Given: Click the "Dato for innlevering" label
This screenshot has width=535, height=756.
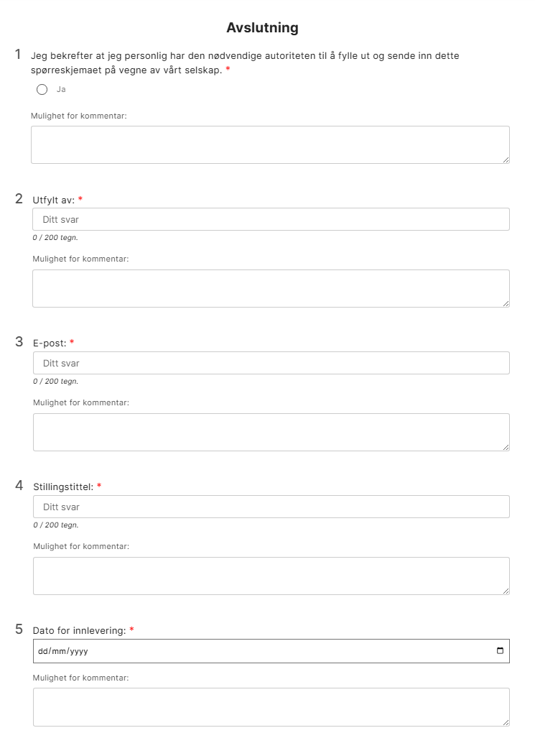Looking at the screenshot, I should [x=79, y=630].
